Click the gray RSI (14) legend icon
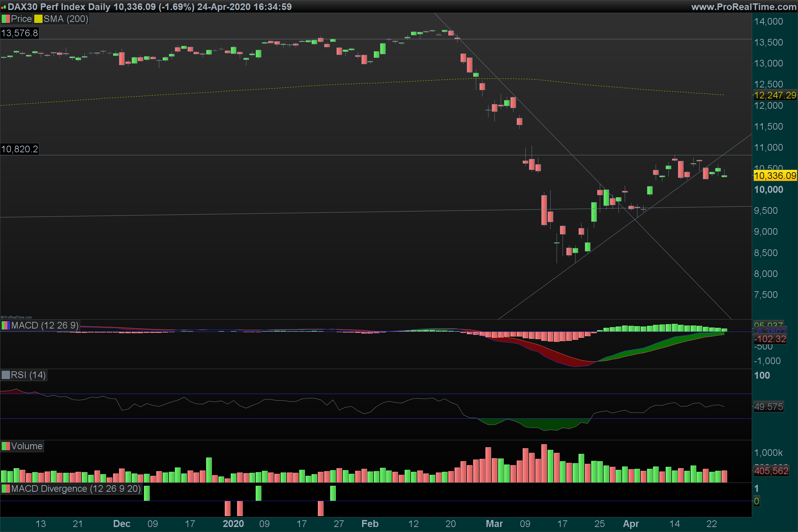The width and height of the screenshot is (798, 532). pyautogui.click(x=6, y=375)
